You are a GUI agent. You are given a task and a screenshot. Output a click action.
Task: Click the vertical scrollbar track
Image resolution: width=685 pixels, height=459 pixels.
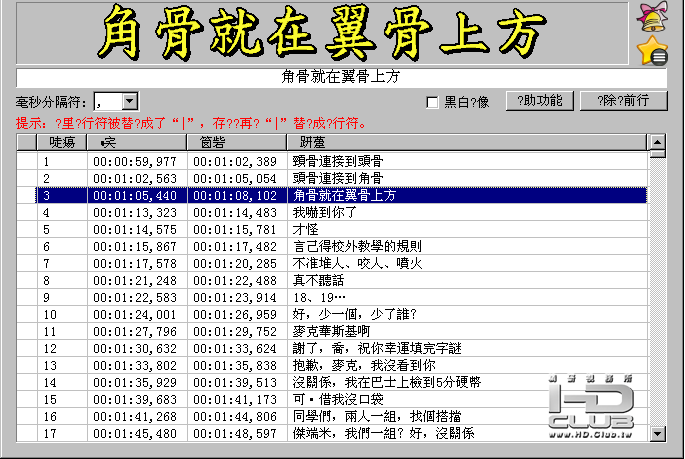[657, 290]
